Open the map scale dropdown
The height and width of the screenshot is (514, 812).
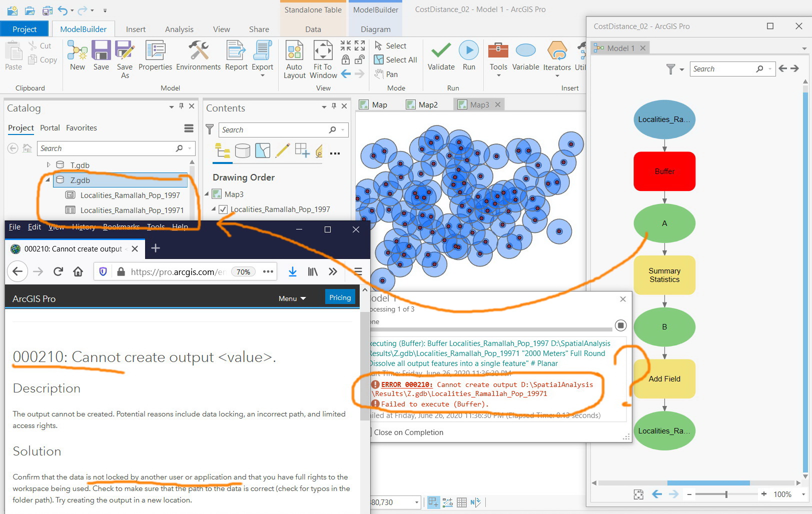(416, 502)
